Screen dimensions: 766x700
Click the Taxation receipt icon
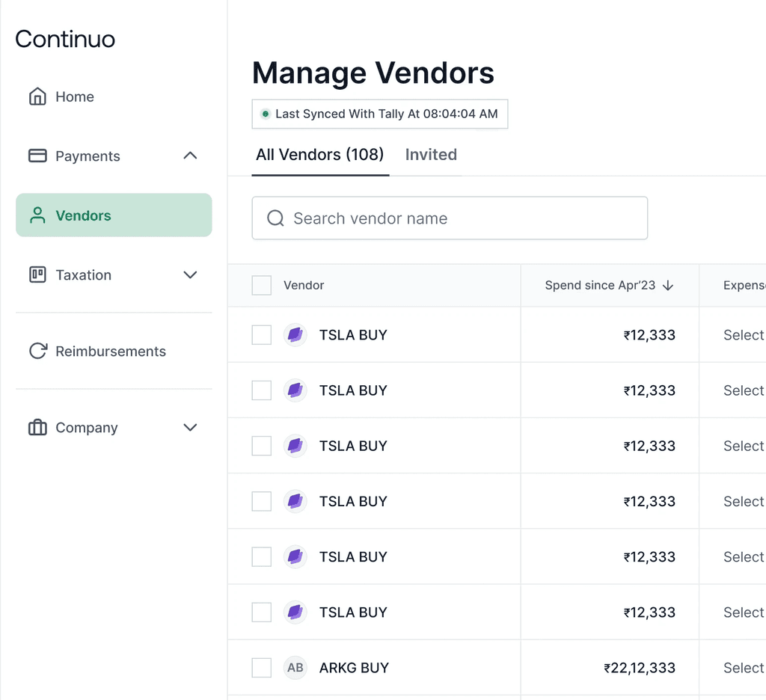click(37, 274)
